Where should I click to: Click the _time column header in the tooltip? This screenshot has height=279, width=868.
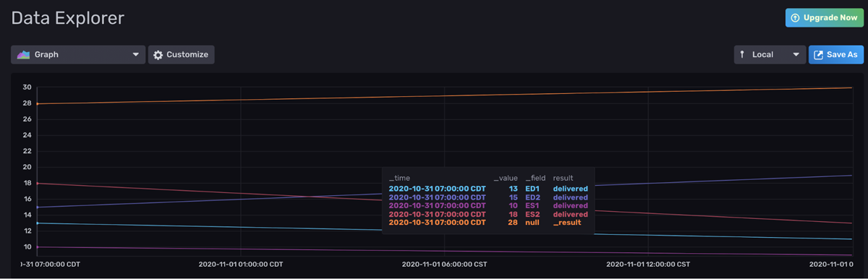pos(399,178)
